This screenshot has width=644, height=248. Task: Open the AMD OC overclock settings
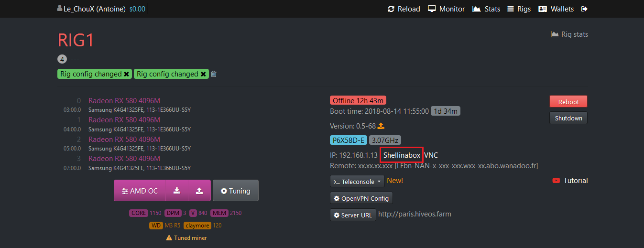click(x=140, y=191)
